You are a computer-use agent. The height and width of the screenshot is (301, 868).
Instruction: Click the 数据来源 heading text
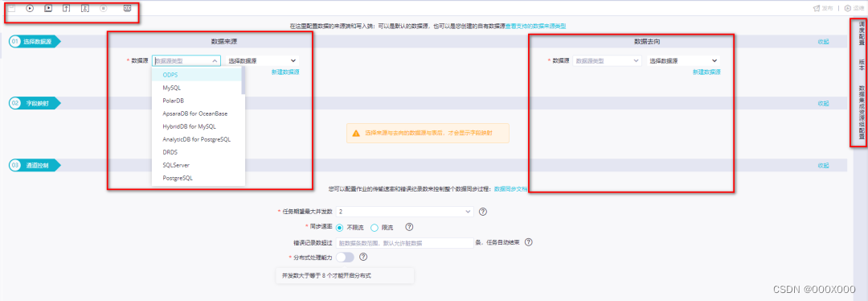pos(224,42)
